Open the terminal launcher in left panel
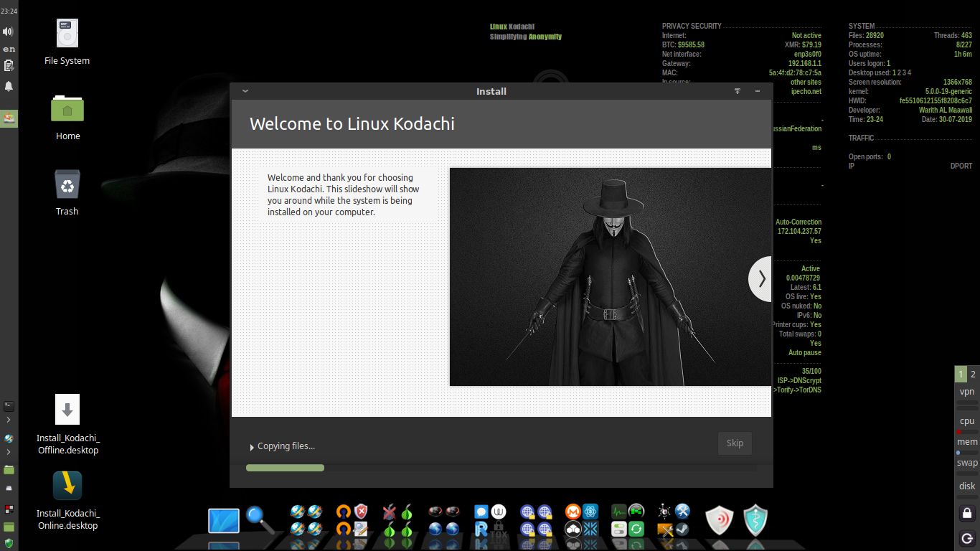 click(9, 406)
